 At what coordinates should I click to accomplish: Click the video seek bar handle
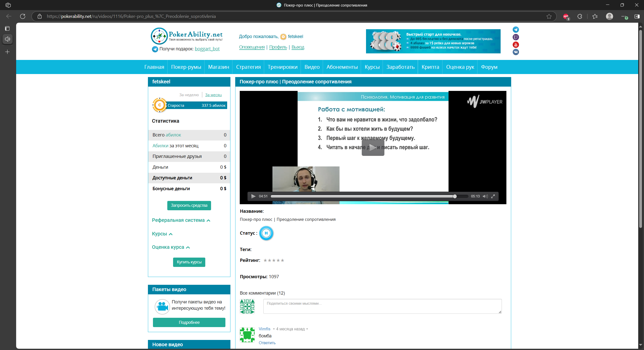click(455, 196)
